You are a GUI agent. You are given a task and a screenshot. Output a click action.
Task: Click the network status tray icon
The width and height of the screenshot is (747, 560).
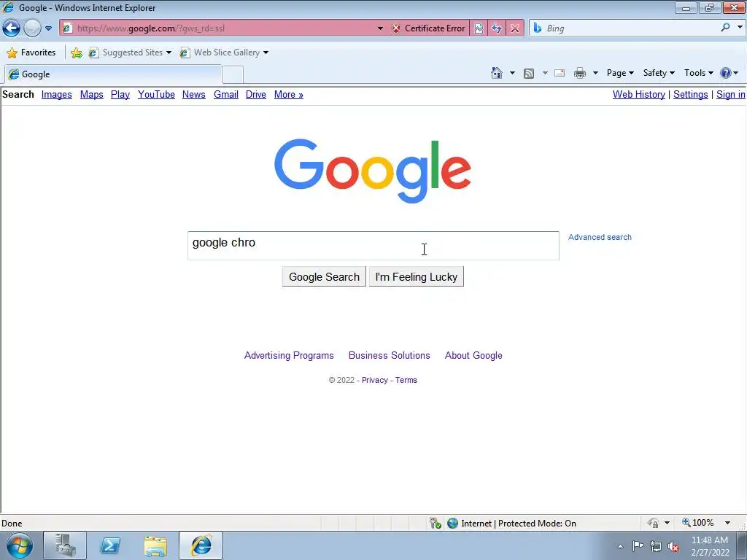[656, 546]
